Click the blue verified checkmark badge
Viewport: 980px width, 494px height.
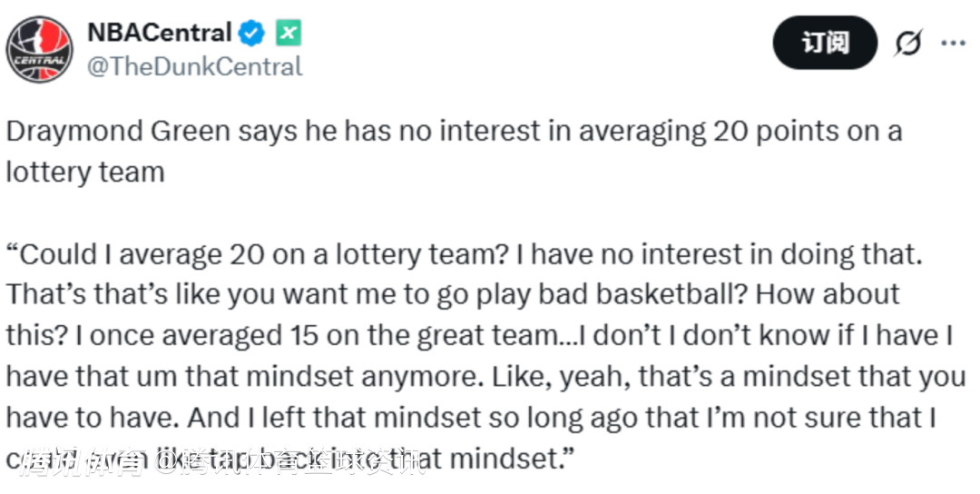(x=251, y=34)
